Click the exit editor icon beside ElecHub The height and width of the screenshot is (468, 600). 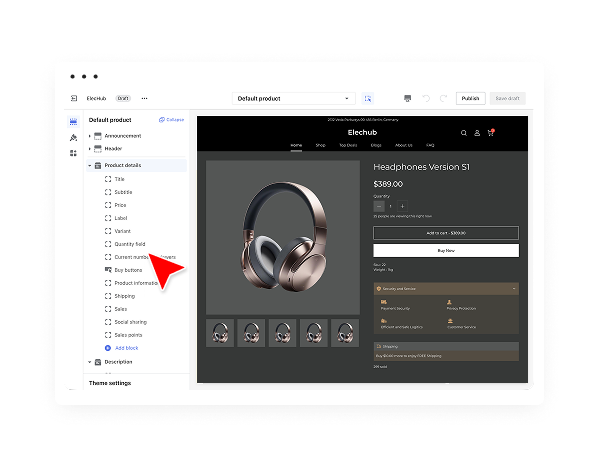coord(74,98)
